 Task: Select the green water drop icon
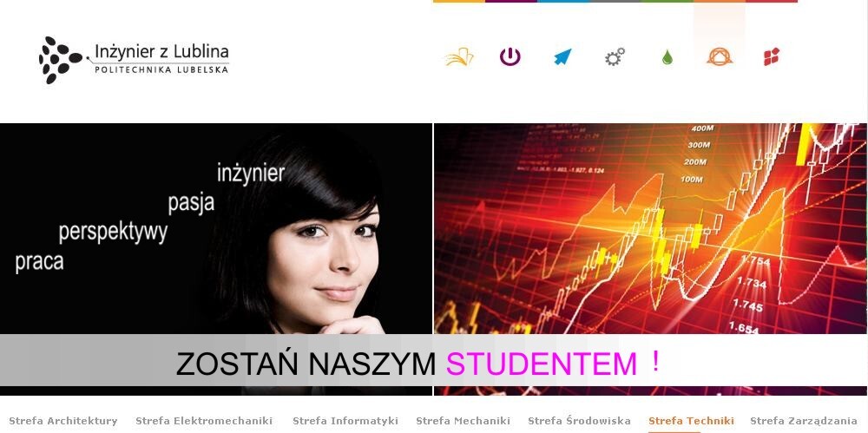(667, 57)
